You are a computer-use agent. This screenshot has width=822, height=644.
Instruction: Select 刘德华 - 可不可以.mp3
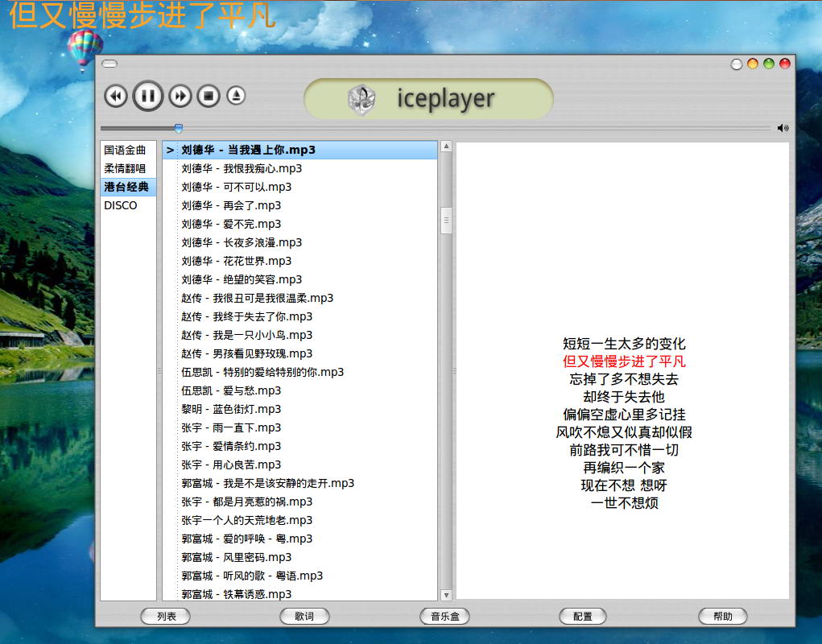(299, 187)
